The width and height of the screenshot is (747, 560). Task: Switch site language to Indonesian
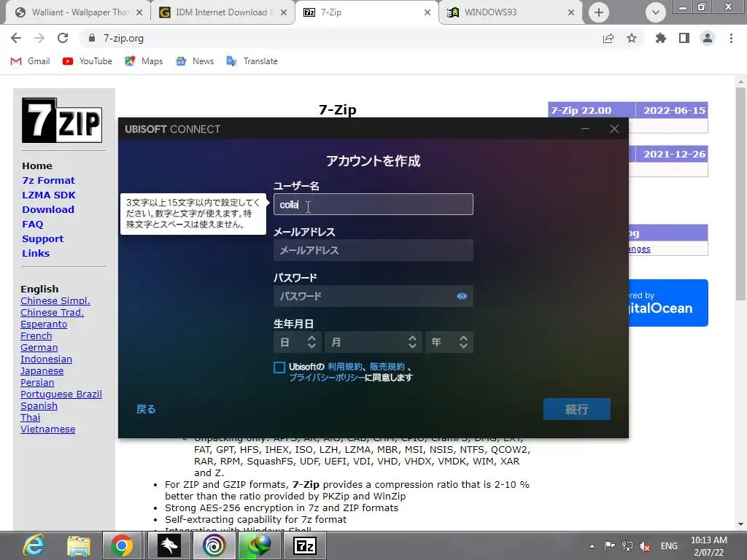[46, 359]
